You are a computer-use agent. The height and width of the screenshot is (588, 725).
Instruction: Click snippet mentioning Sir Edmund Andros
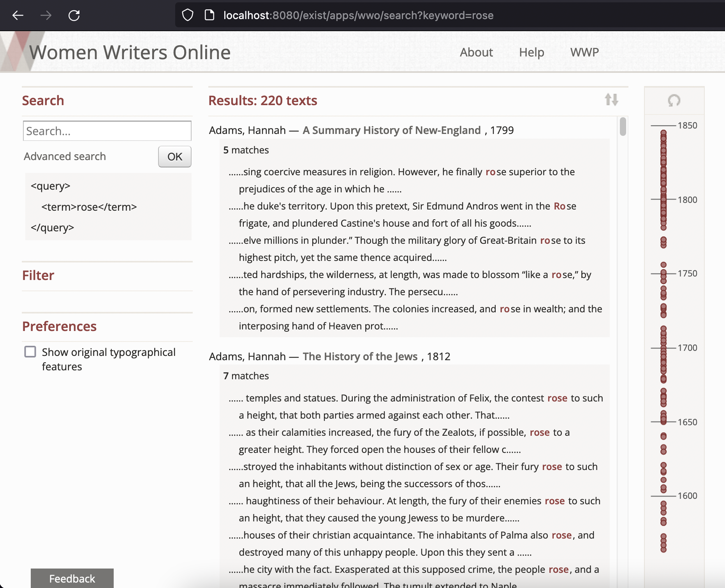[x=403, y=215]
